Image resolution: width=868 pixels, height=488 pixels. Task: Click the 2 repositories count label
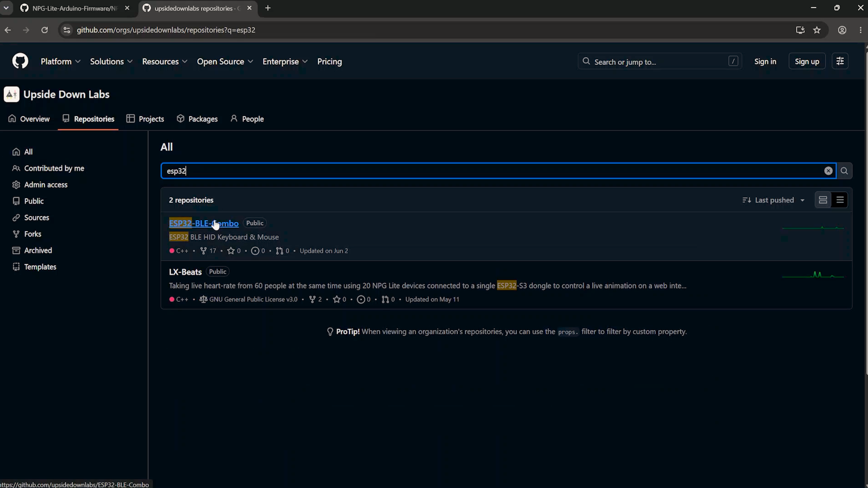(x=191, y=200)
